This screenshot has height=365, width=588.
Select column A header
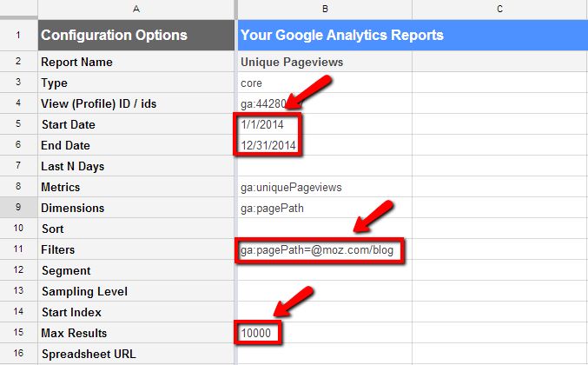(x=135, y=9)
